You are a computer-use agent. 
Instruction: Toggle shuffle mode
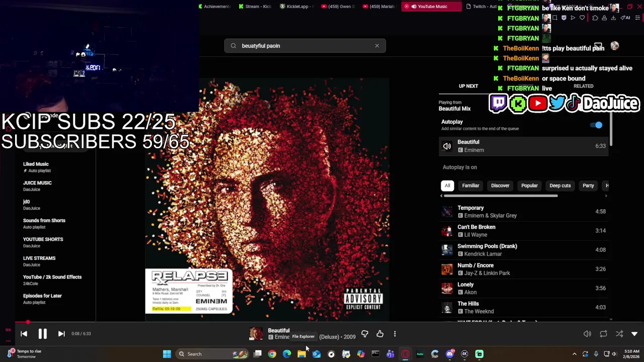619,334
